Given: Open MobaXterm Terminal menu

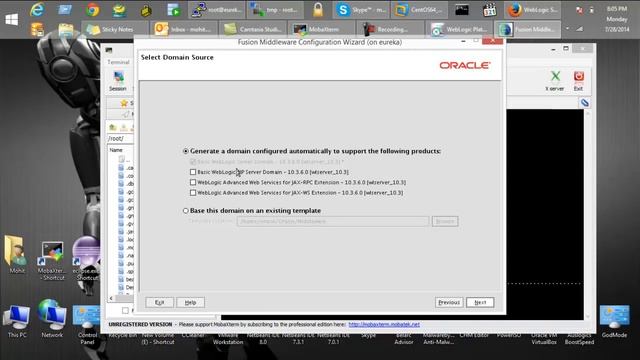Looking at the screenshot, I should tap(118, 62).
